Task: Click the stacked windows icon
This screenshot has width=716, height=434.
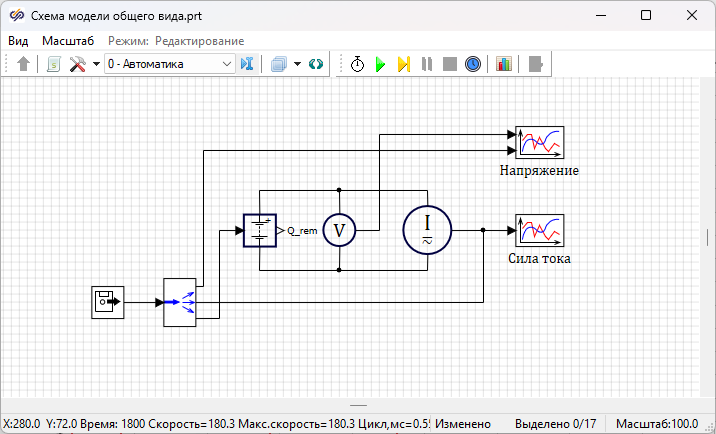Action: pyautogui.click(x=279, y=64)
